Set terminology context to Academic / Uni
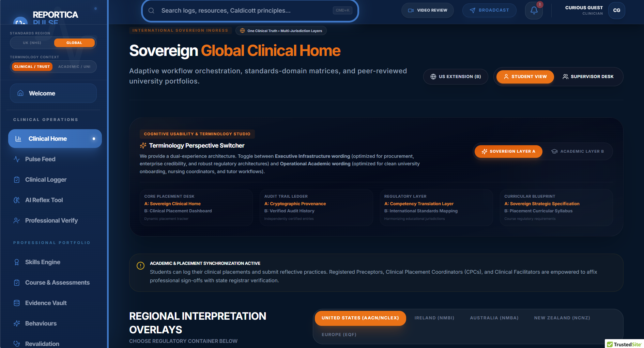The image size is (644, 348). click(x=74, y=66)
